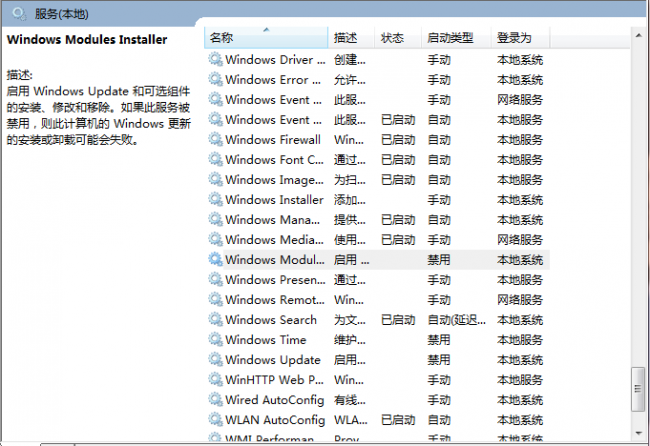Click the gear icon beside Windows Media...

pyautogui.click(x=215, y=239)
